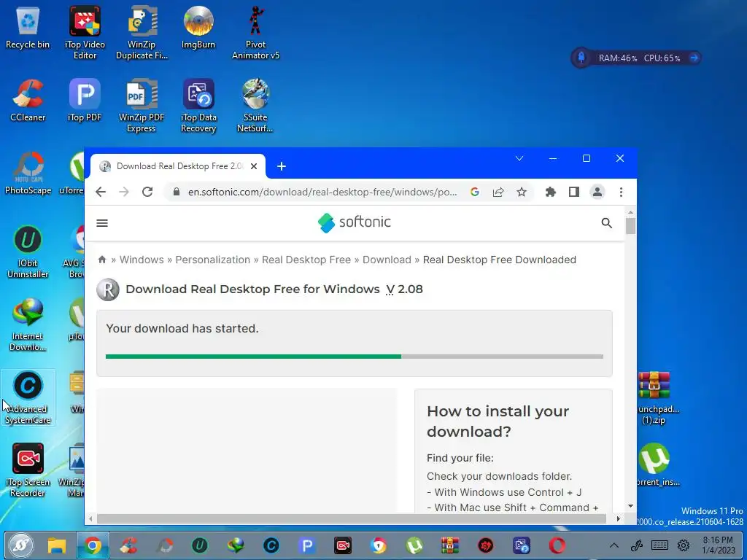Open Opera from the taskbar
The width and height of the screenshot is (747, 560).
(x=557, y=545)
